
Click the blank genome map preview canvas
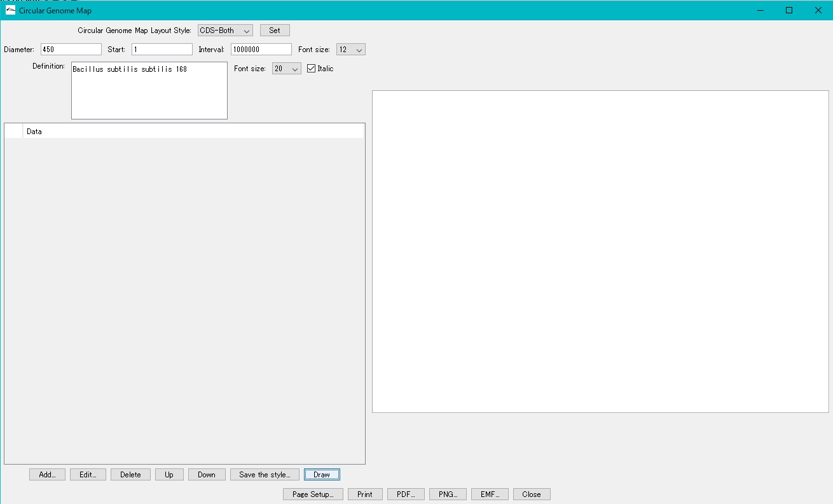tap(600, 252)
